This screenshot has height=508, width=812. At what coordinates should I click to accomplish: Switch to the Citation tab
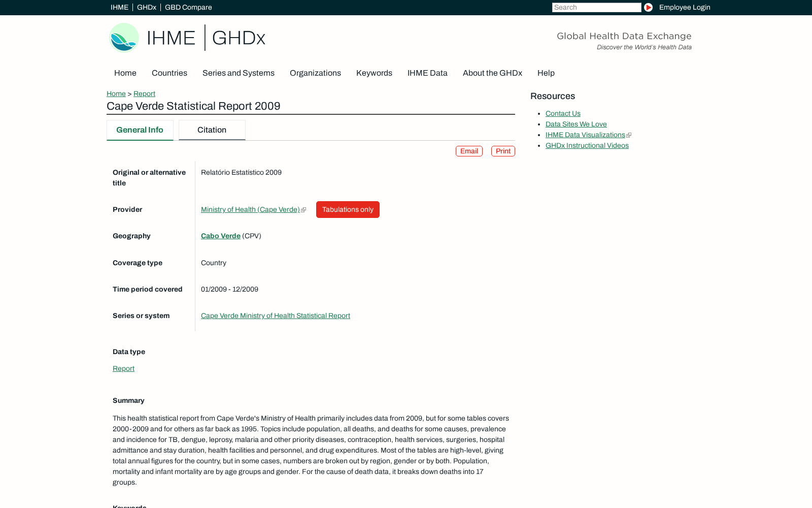click(212, 130)
